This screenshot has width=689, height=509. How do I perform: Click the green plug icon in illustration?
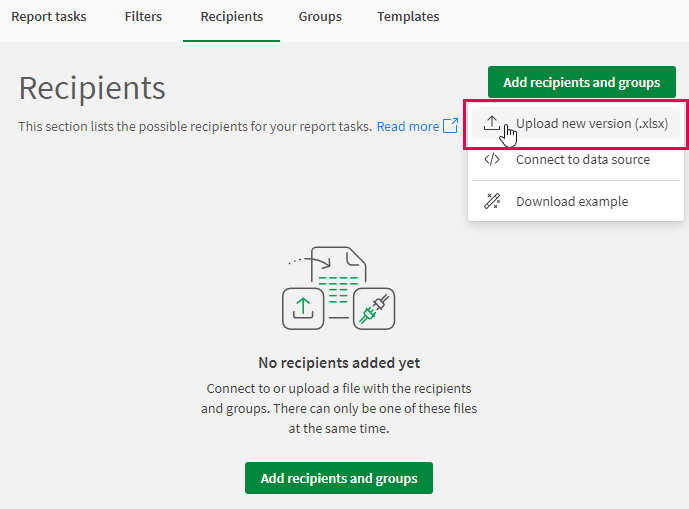(374, 308)
